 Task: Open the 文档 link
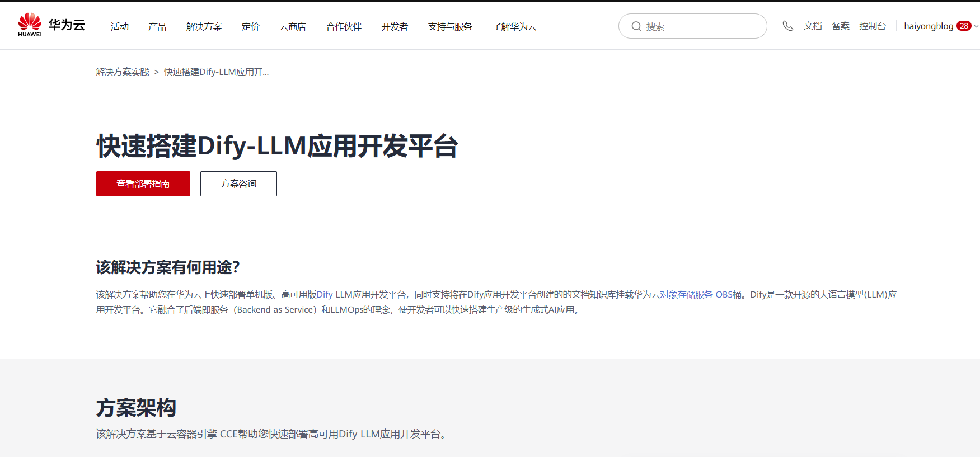point(813,26)
